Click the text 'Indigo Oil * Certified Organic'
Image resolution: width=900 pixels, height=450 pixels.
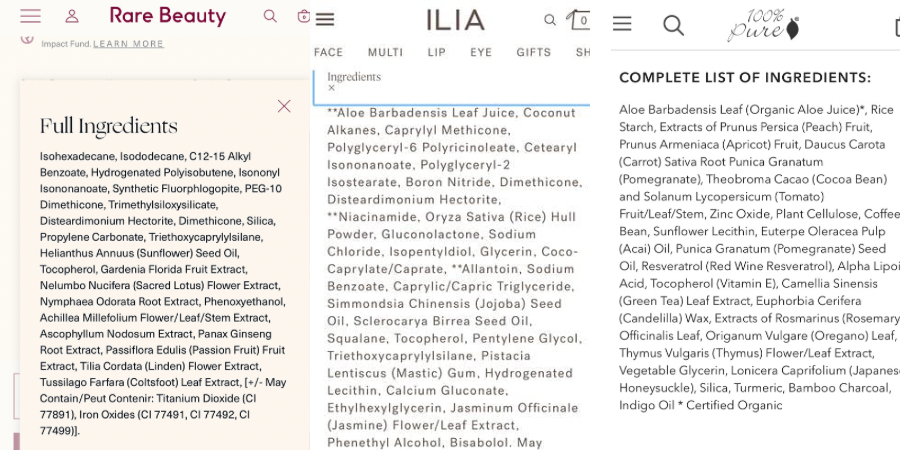(700, 405)
